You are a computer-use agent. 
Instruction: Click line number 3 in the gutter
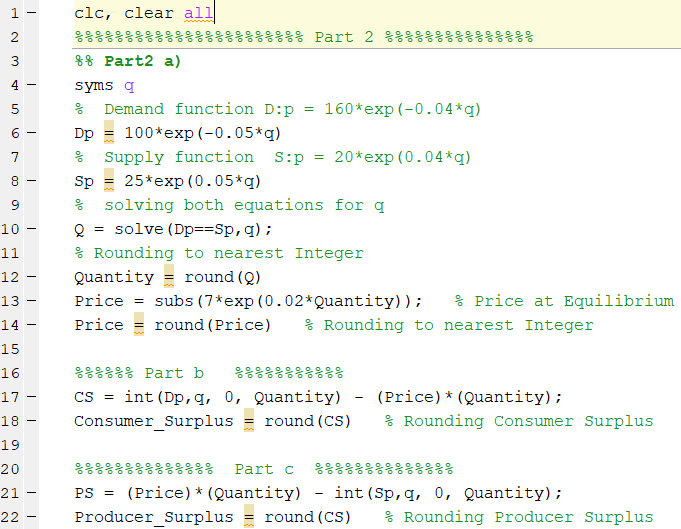(13, 61)
